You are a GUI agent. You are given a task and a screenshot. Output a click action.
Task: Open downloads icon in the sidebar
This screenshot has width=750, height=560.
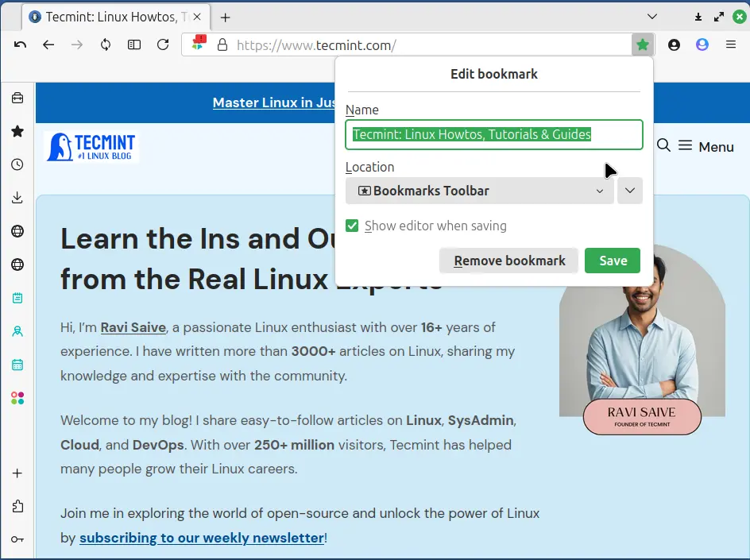coord(17,198)
